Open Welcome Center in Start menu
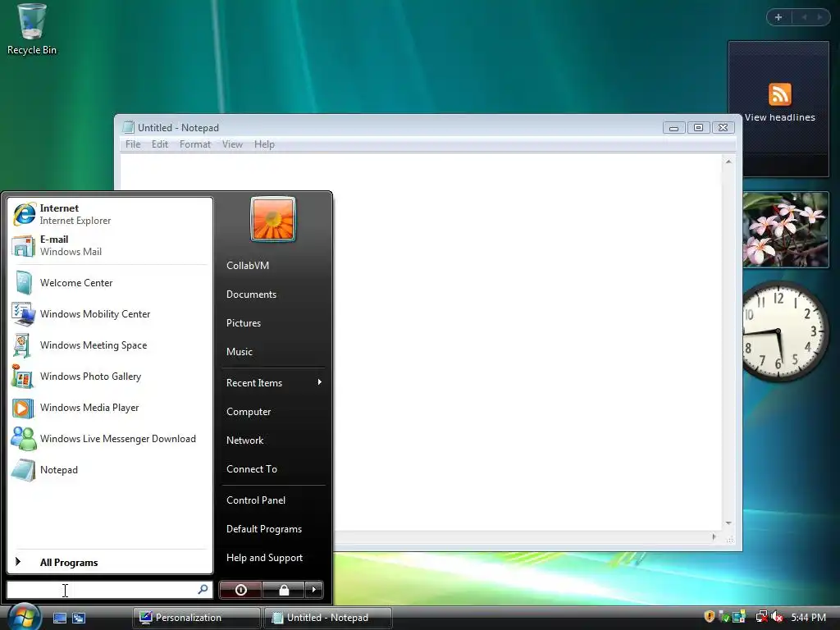This screenshot has width=840, height=630. click(110, 283)
